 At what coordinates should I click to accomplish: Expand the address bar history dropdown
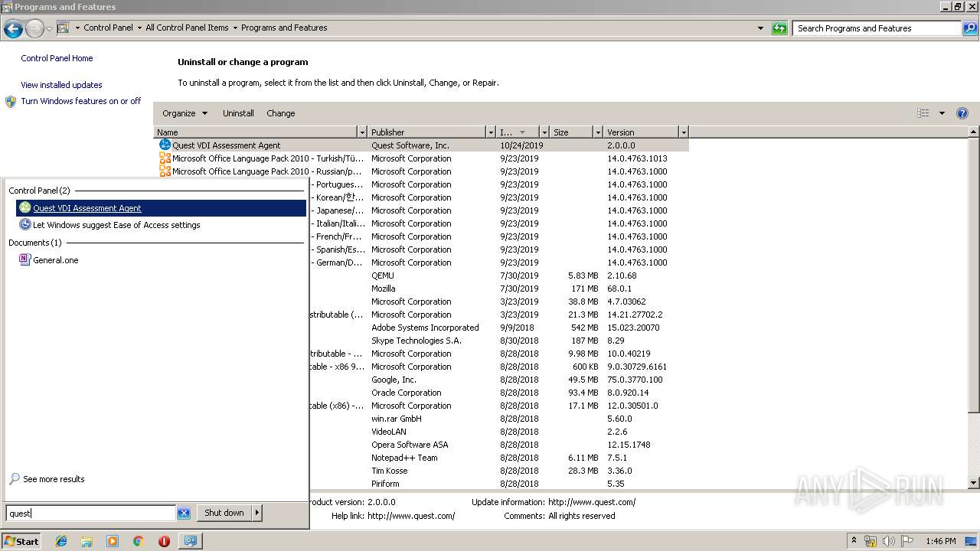760,28
